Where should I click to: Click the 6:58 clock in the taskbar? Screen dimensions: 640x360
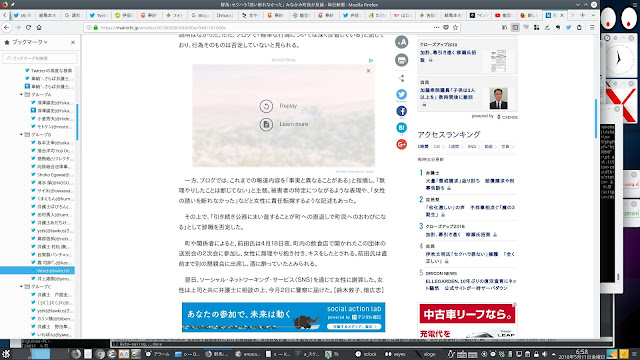[581, 354]
